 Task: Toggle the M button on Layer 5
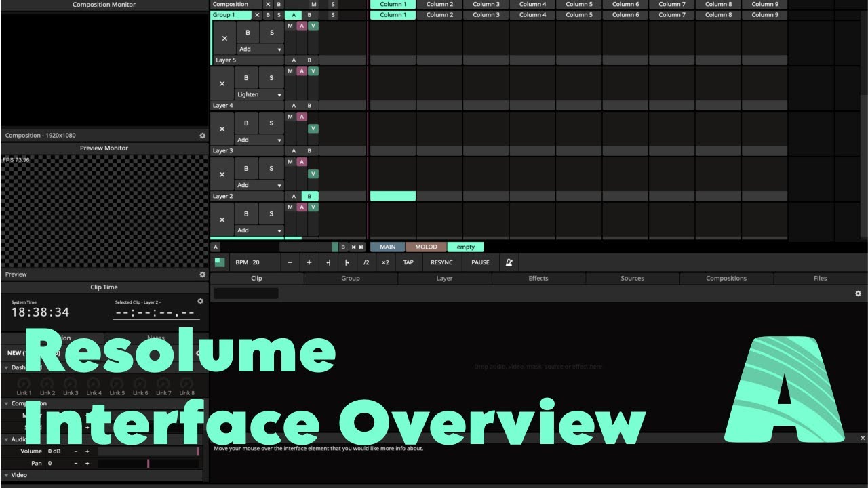290,26
